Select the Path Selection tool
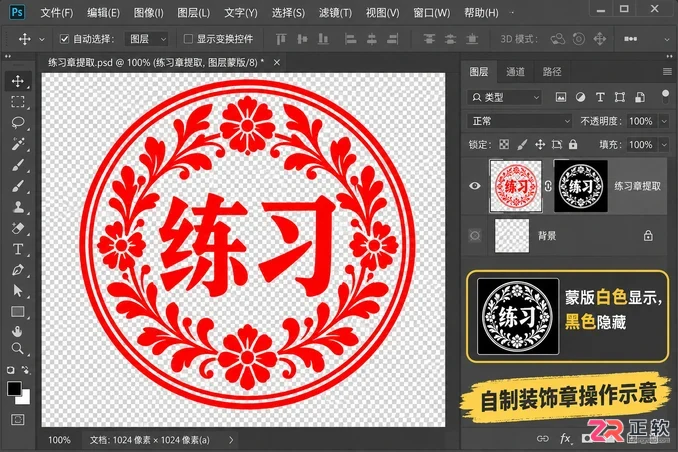 pyautogui.click(x=18, y=291)
